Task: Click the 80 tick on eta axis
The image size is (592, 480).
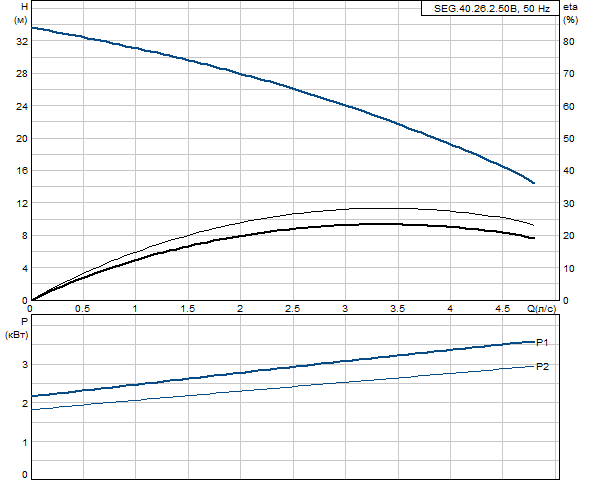Action: coord(569,42)
